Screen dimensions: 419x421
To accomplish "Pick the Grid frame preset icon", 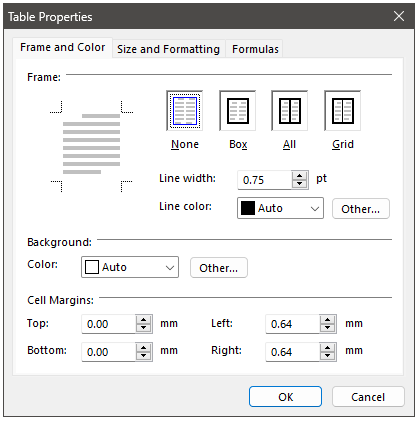I will coord(343,111).
